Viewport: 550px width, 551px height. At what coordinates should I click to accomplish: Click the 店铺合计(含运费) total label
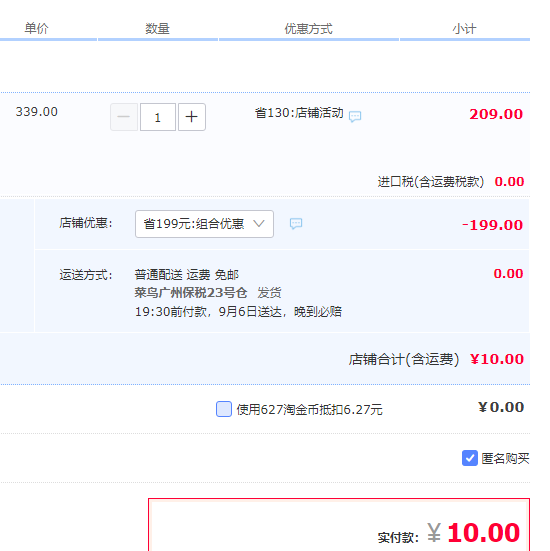(404, 359)
